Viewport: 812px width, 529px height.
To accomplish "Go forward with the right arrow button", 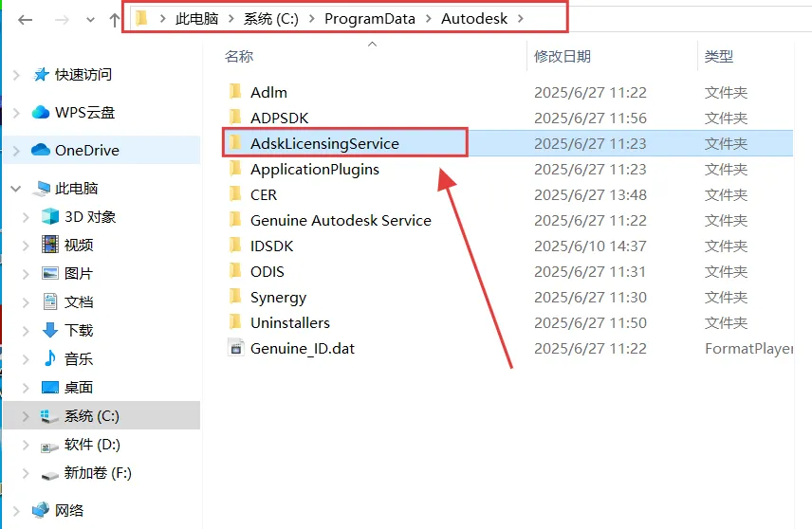I will coord(62,20).
